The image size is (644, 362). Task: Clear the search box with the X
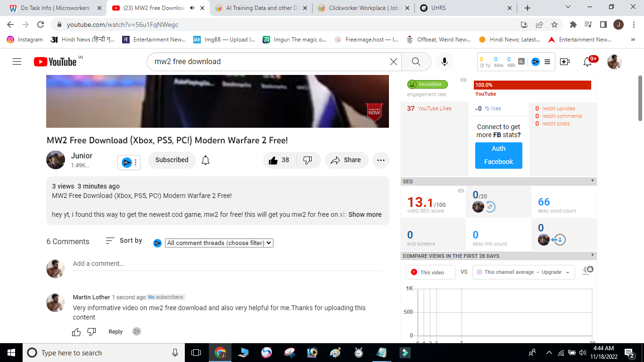coord(394,62)
